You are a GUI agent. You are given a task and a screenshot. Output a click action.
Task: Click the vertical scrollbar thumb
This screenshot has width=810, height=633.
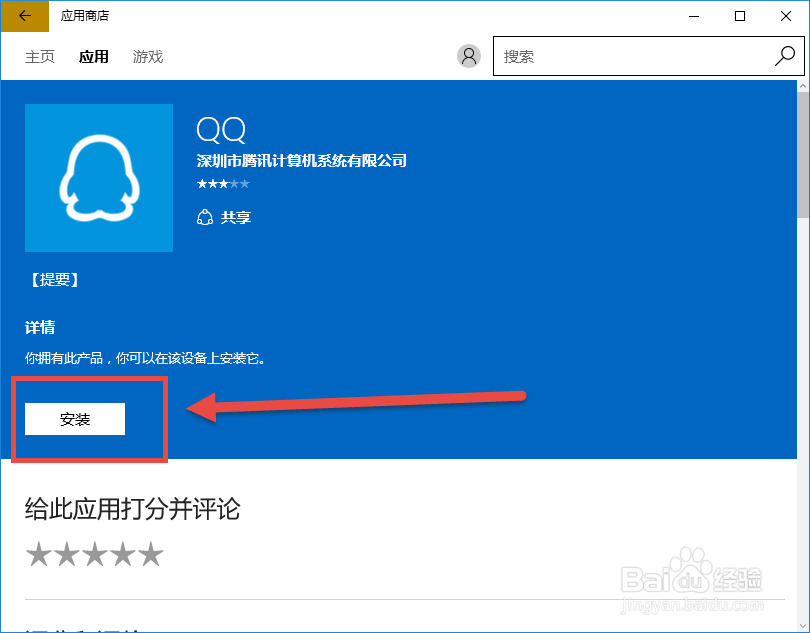pos(803,155)
